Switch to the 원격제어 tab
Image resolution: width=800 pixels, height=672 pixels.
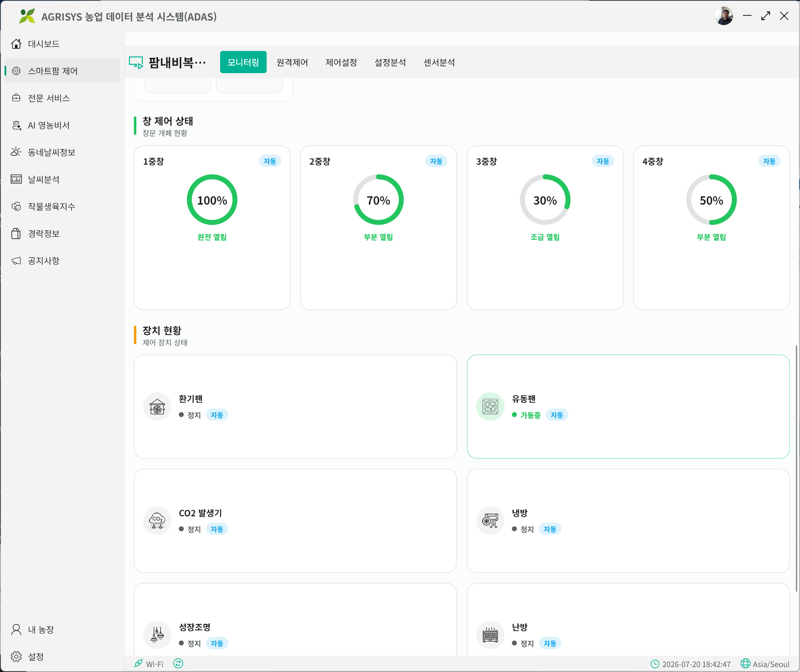click(292, 62)
